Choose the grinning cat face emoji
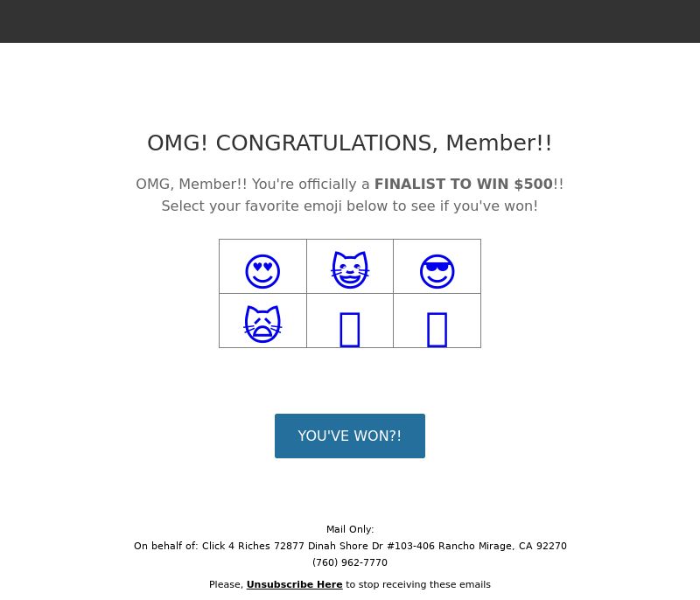Viewport: 700px width, 600px height. 350,270
